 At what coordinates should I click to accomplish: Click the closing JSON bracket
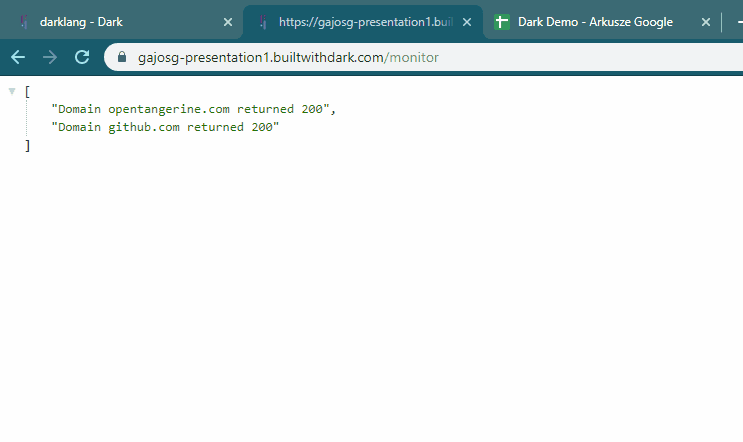[27, 145]
